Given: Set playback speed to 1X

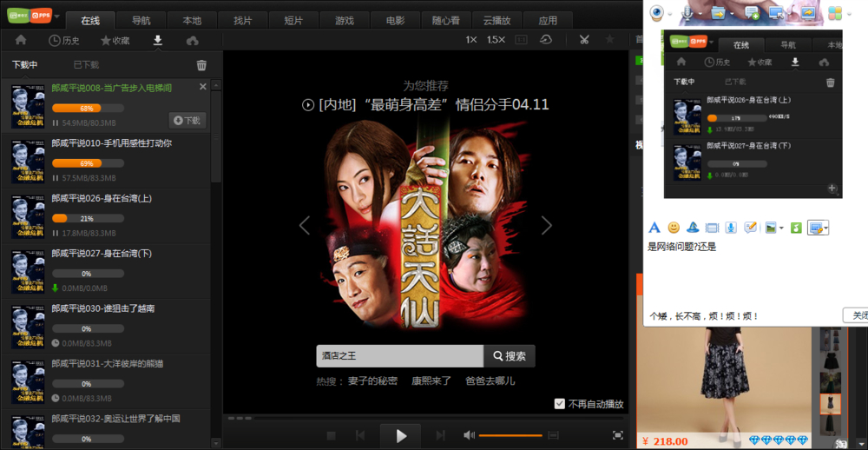Looking at the screenshot, I should pyautogui.click(x=471, y=40).
